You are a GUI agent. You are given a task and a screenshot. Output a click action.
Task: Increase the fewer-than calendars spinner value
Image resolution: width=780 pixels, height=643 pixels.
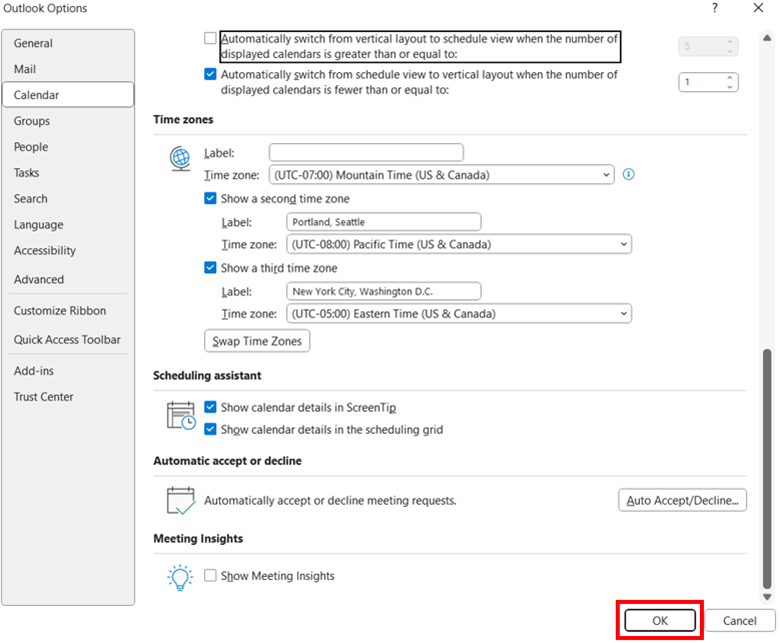point(730,78)
